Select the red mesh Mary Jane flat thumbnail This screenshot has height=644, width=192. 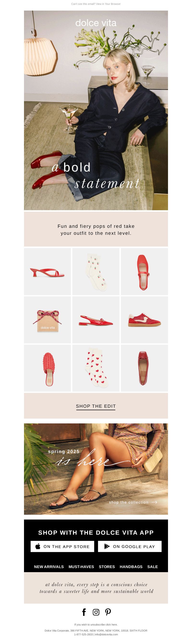click(x=144, y=272)
